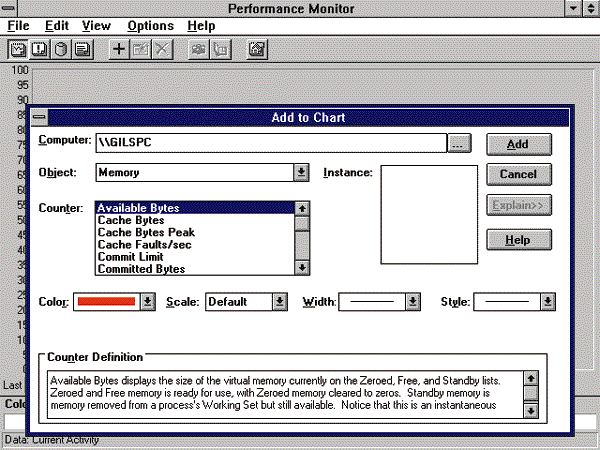This screenshot has height=450, width=600.
Task: Select the Cache Bytes counter
Action: 195,220
